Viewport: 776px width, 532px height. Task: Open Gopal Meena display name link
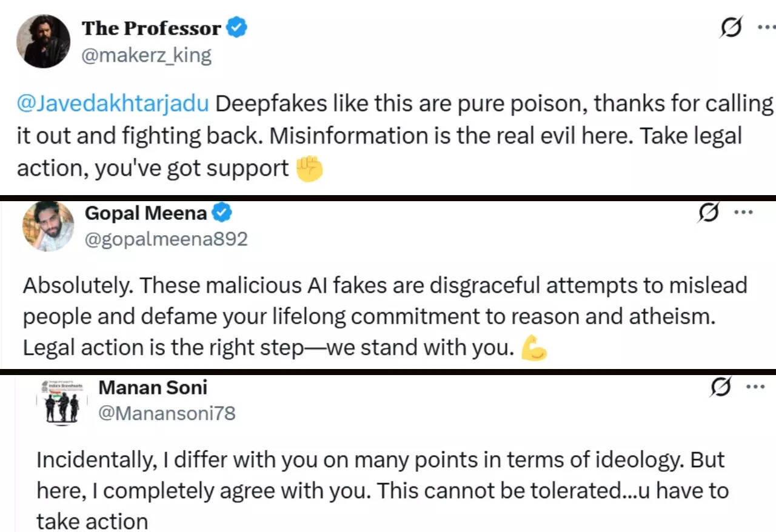145,213
